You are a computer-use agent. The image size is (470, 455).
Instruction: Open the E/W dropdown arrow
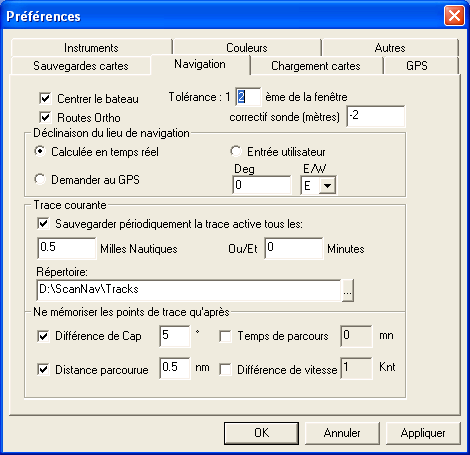327,185
